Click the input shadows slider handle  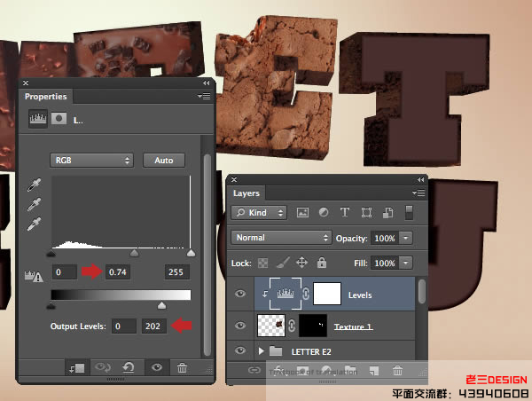coord(51,254)
